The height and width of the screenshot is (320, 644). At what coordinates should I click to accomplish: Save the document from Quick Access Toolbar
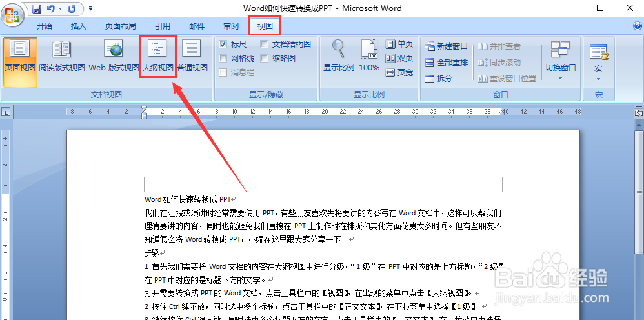pyautogui.click(x=37, y=8)
